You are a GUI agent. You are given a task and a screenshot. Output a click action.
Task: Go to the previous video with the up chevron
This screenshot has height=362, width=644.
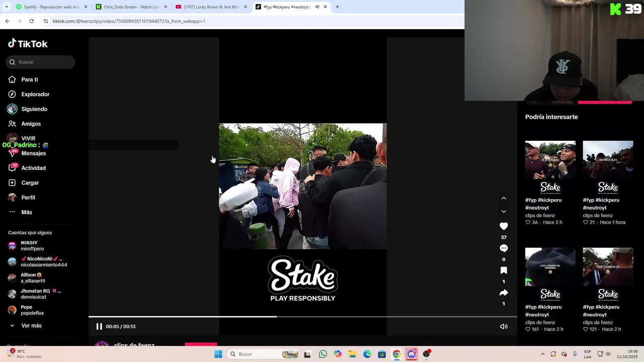(x=504, y=198)
